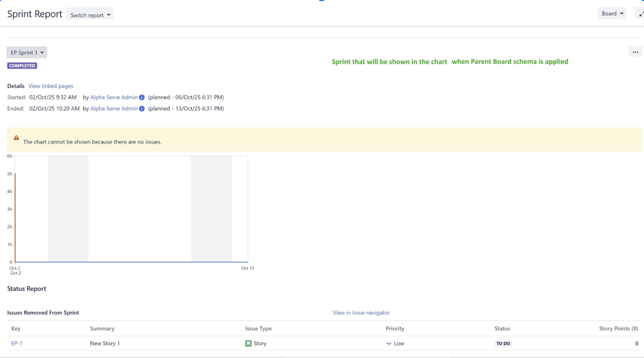
Task: Click the info icon on the Started row
Action: (x=142, y=97)
